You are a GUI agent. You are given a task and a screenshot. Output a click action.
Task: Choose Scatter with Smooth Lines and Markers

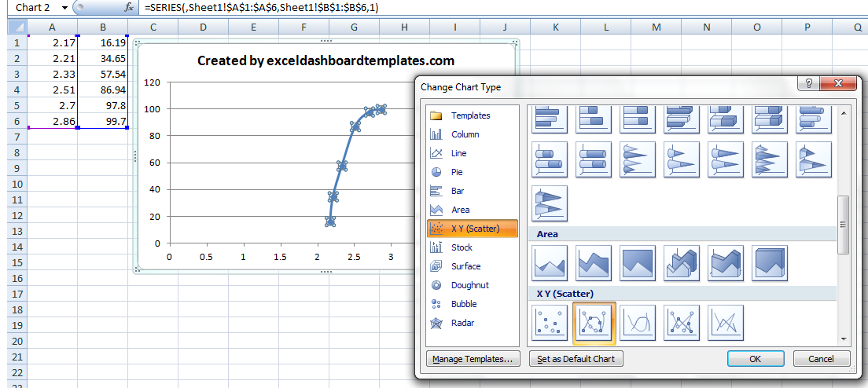point(594,322)
